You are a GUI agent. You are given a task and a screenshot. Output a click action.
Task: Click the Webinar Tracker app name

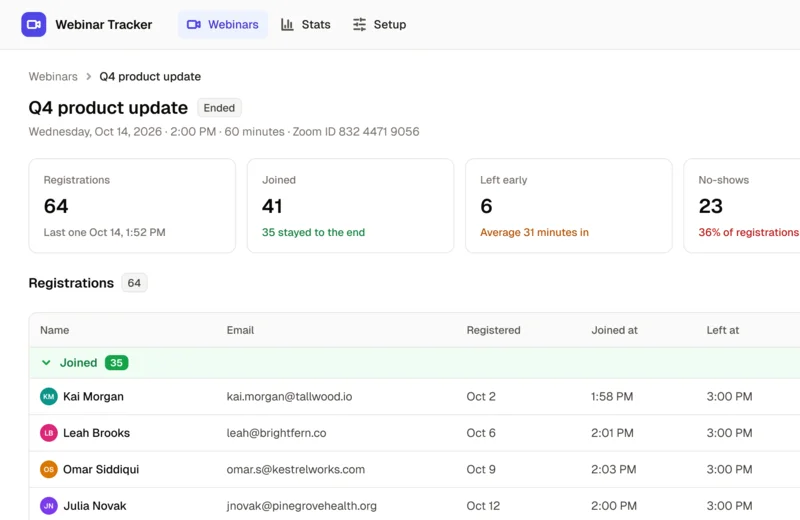tap(104, 24)
